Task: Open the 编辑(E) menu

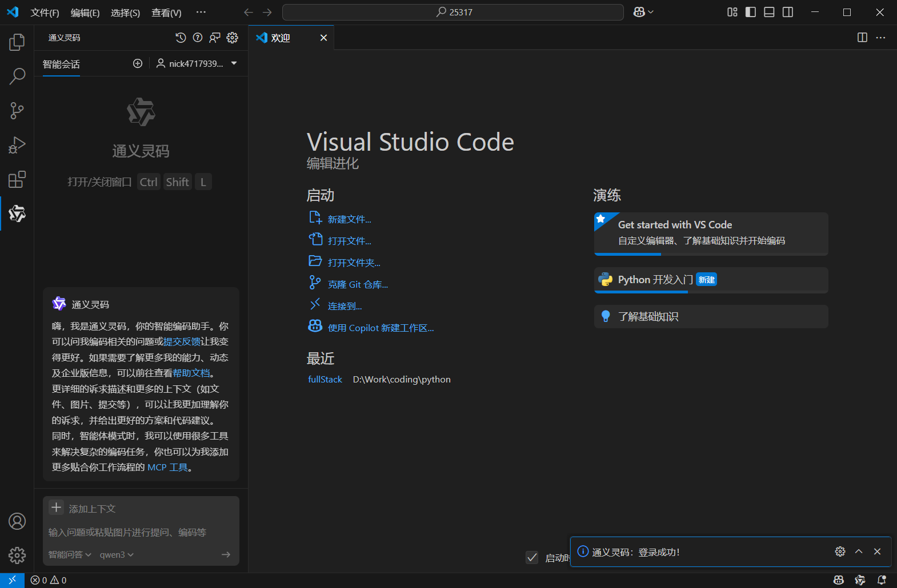Action: coord(85,13)
